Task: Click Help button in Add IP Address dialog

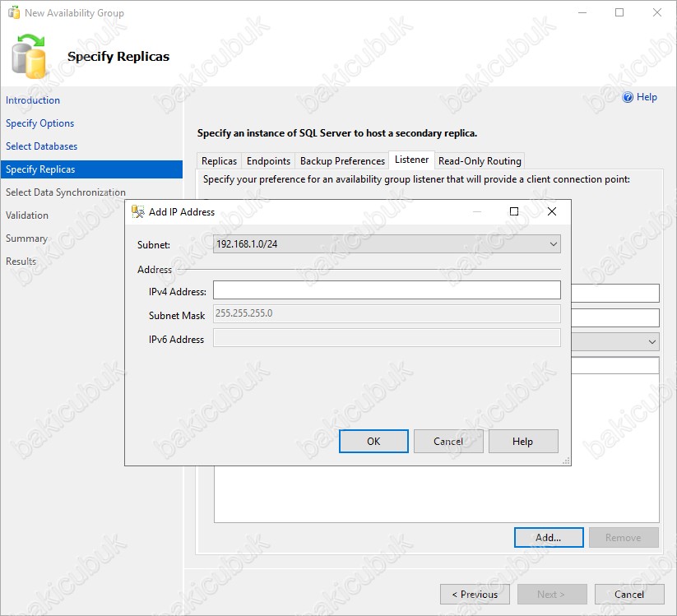Action: pos(523,441)
